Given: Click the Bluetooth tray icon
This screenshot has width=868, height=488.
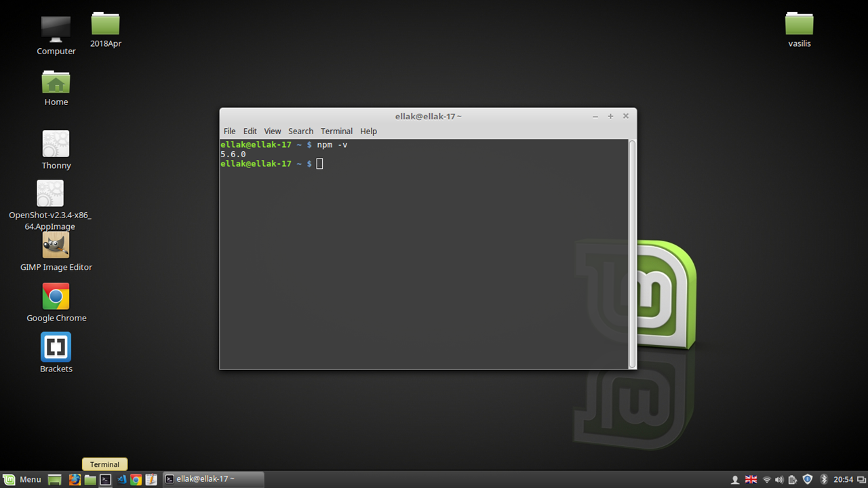Looking at the screenshot, I should (x=824, y=479).
